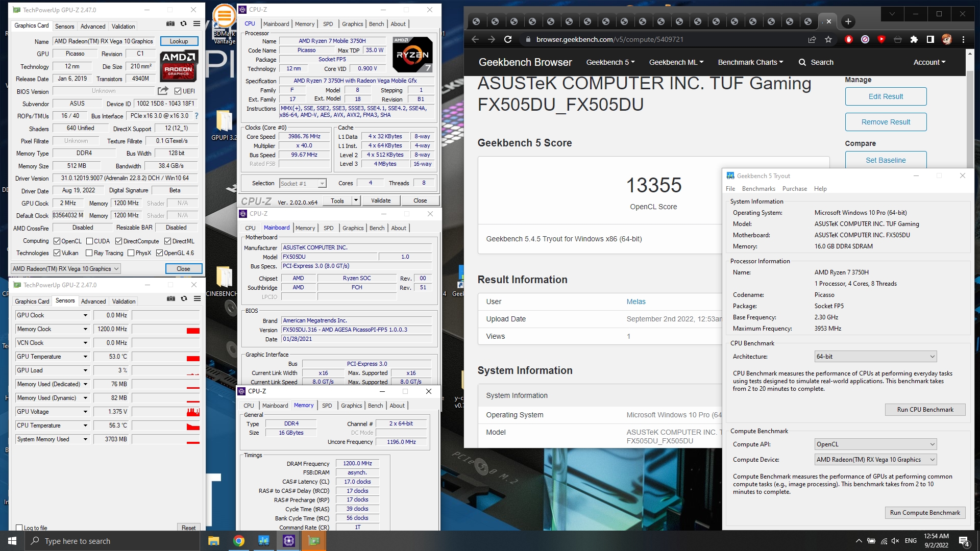Open CPU-Z Tools dropdown arrow

pyautogui.click(x=356, y=201)
